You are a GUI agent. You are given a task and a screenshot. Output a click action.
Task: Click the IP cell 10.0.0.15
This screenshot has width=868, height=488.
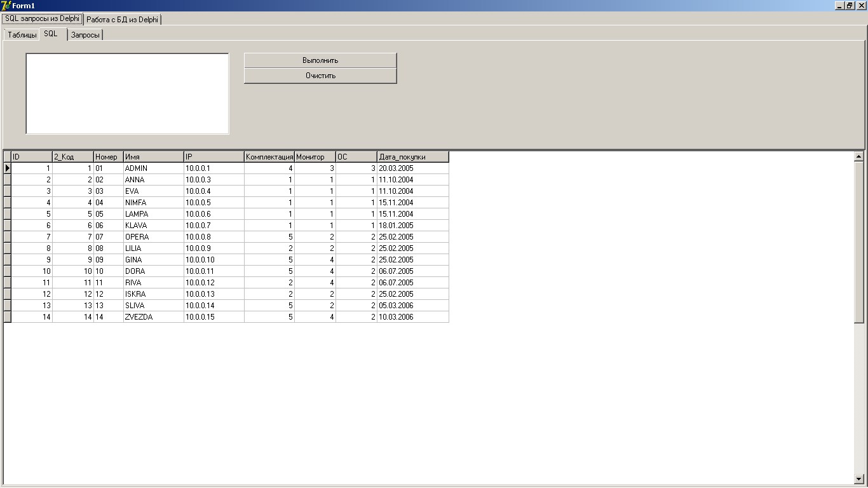(x=214, y=317)
